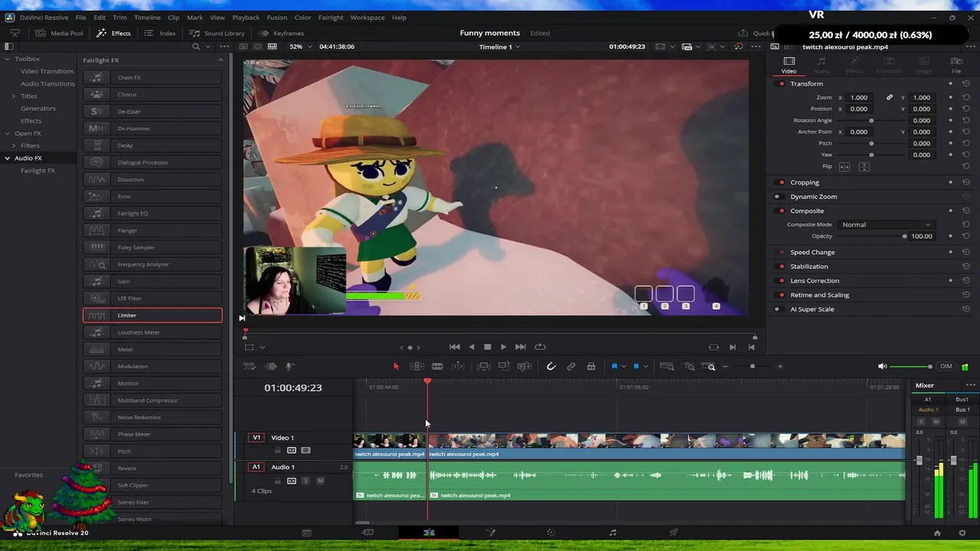The height and width of the screenshot is (551, 980).
Task: Add a blue marker to the timeline
Action: click(x=635, y=367)
